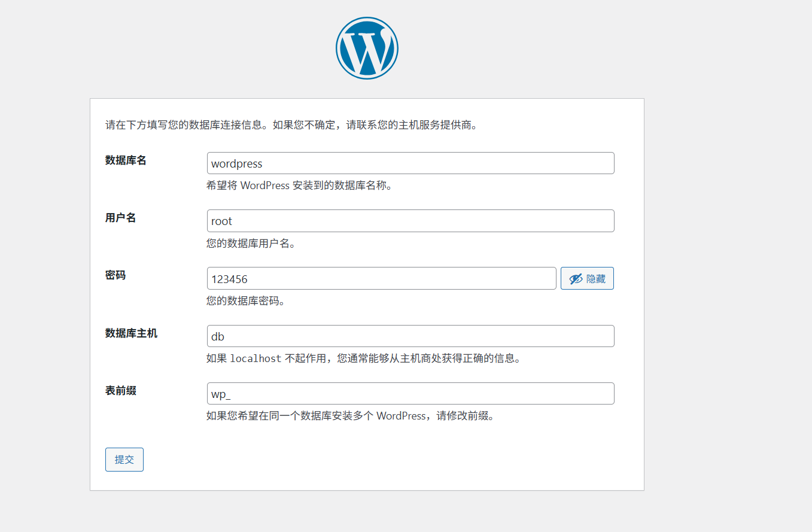The height and width of the screenshot is (532, 812).
Task: Click the WordPress logo at the top
Action: [367, 48]
